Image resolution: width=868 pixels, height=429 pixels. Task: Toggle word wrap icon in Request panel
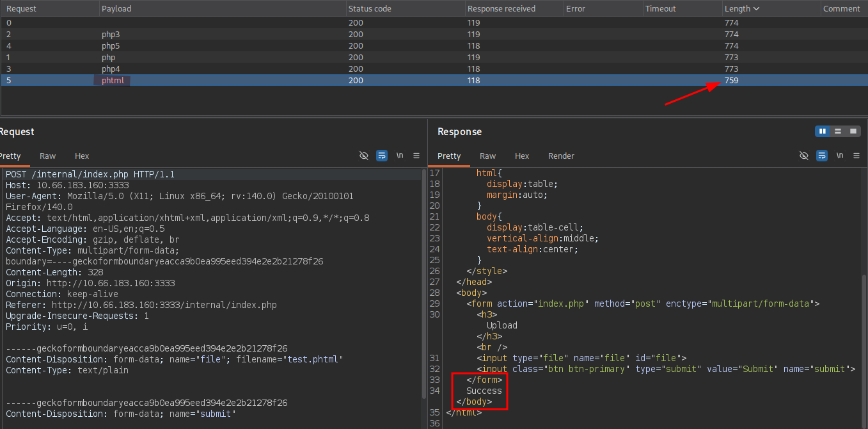click(382, 156)
